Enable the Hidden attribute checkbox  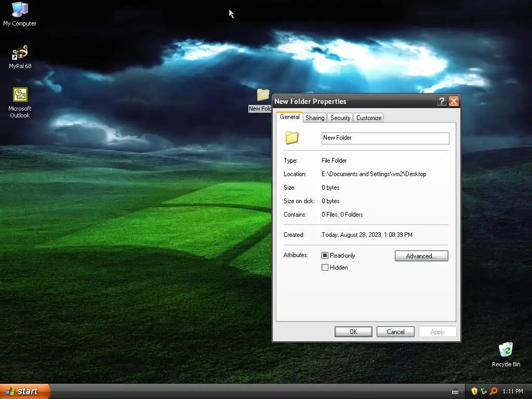325,268
